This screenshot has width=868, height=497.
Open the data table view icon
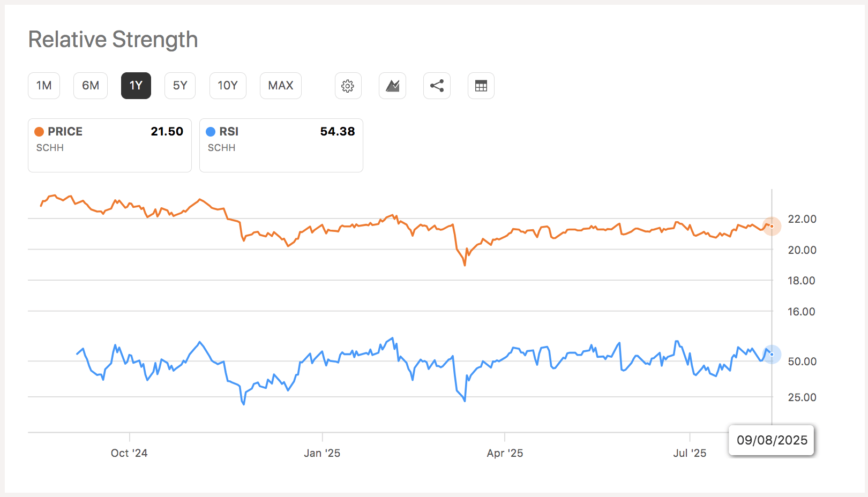pos(481,86)
